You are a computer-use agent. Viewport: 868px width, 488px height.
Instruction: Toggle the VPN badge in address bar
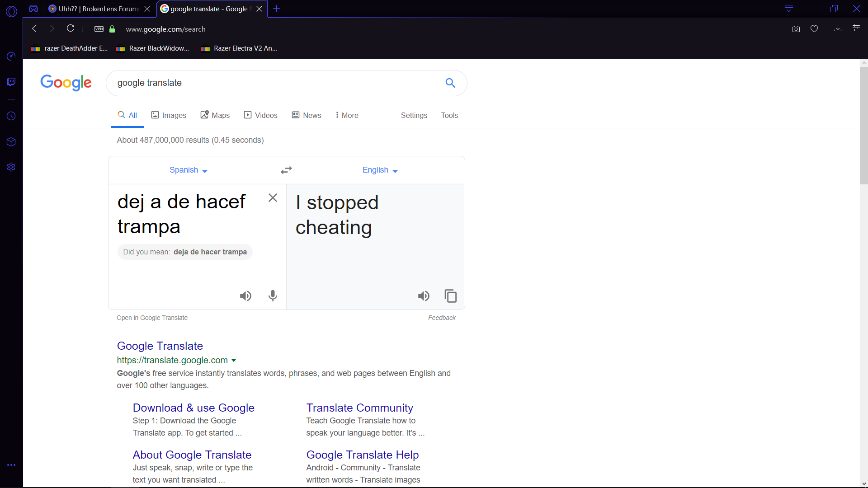tap(99, 29)
